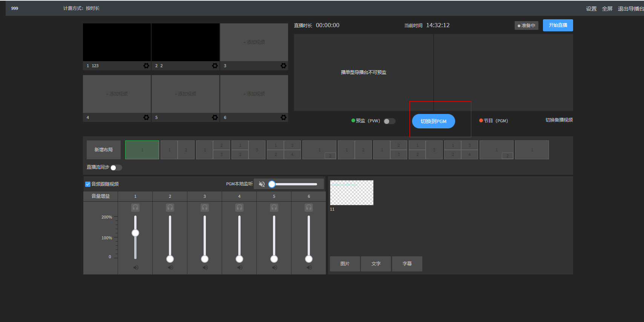Click 全屏 in the top bar
This screenshot has width=644, height=322.
pyautogui.click(x=607, y=9)
